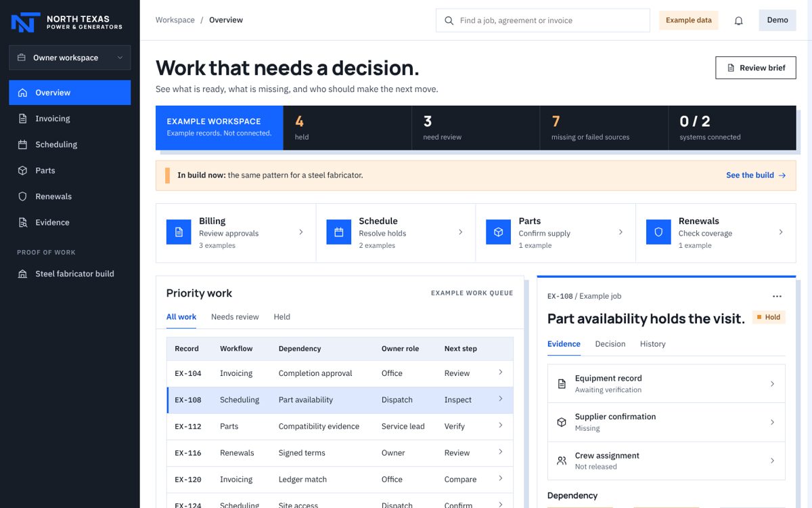Click the arrow icon beside See the build
The height and width of the screenshot is (508, 812).
coord(782,175)
